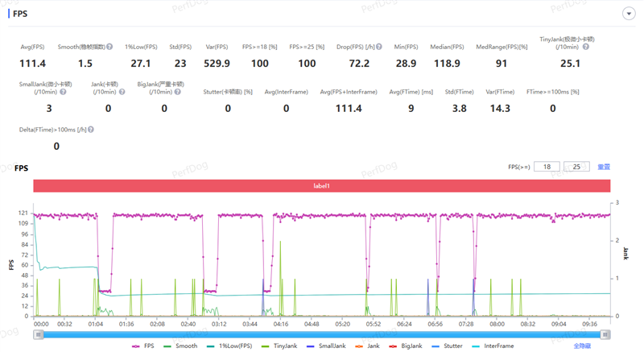This screenshot has width=644, height=352.
Task: Click help icon next to Delta(FTime)>100ms
Action: pyautogui.click(x=91, y=130)
